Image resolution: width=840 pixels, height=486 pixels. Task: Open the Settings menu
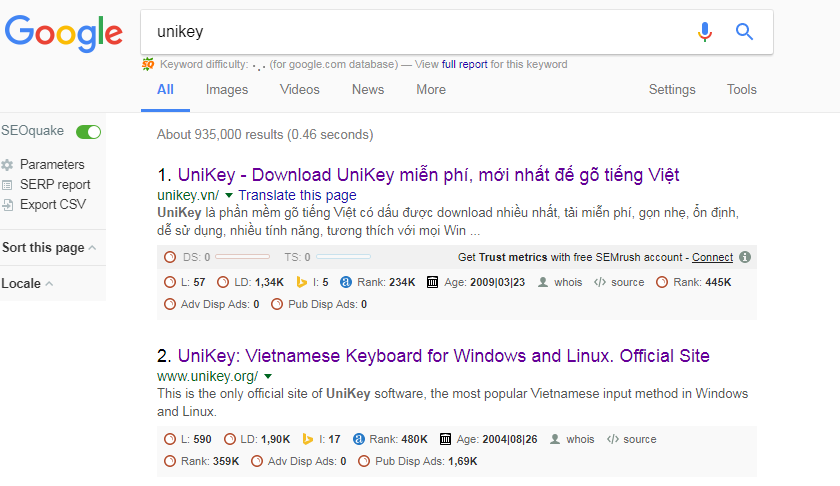[x=672, y=89]
